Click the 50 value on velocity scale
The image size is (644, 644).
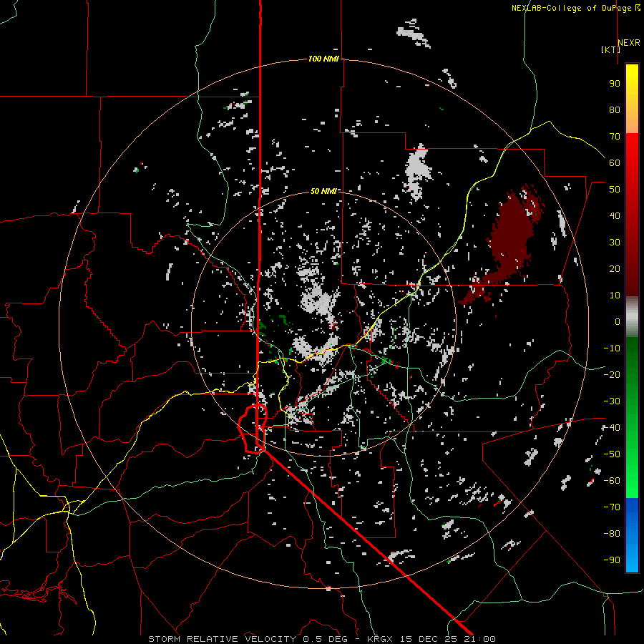tap(615, 190)
